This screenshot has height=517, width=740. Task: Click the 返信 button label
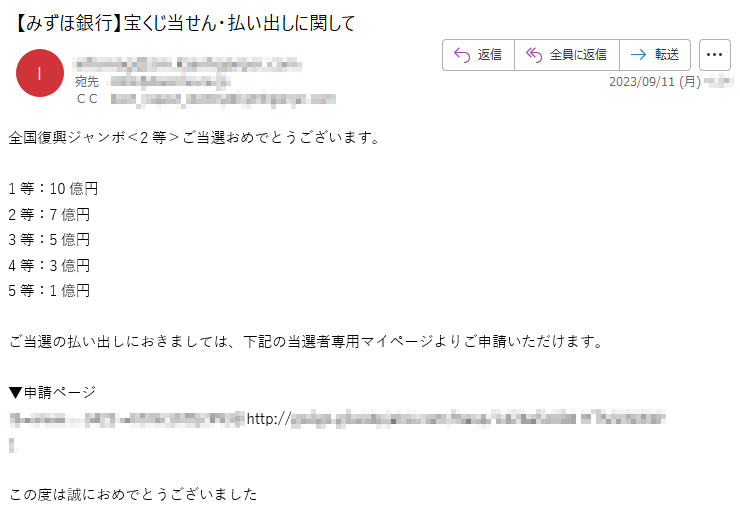click(489, 55)
